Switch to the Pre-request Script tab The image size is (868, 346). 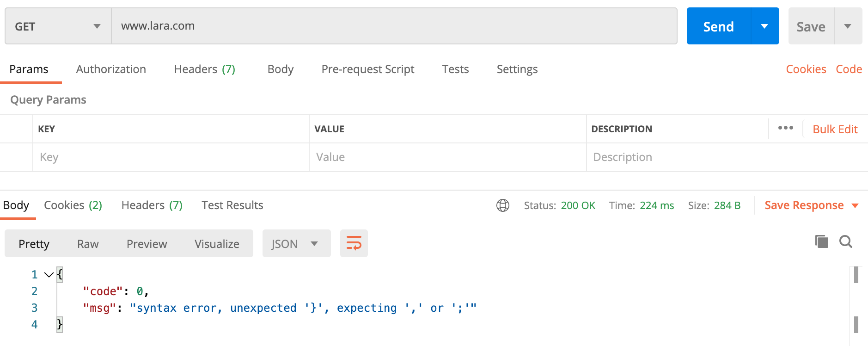click(367, 69)
